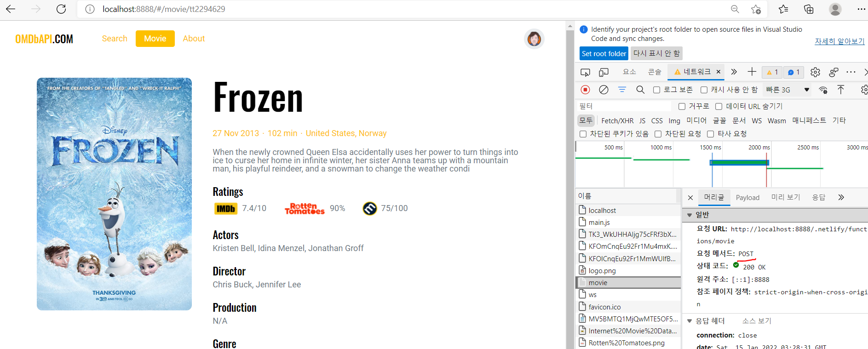Filter requests by JS type
Image resolution: width=868 pixels, height=349 pixels.
(642, 120)
